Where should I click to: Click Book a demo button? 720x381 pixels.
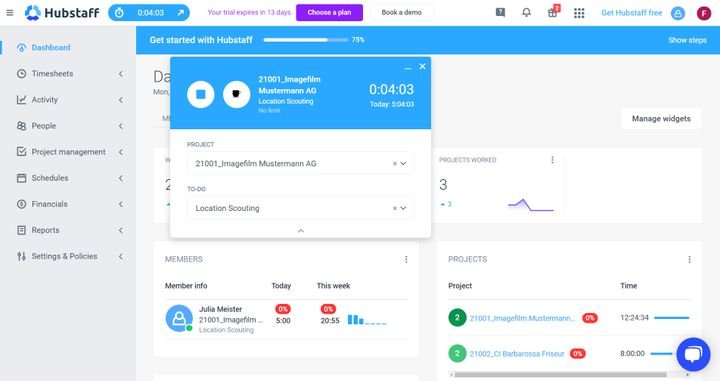401,12
